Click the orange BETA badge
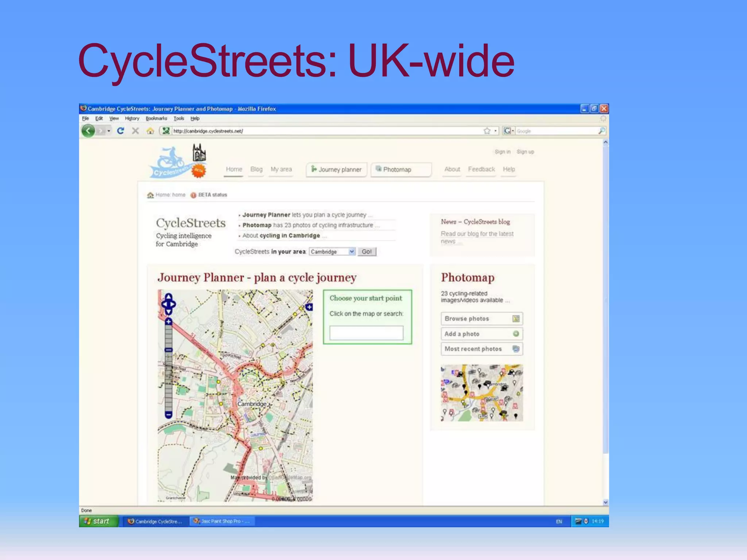Image resolution: width=747 pixels, height=560 pixels. click(199, 170)
